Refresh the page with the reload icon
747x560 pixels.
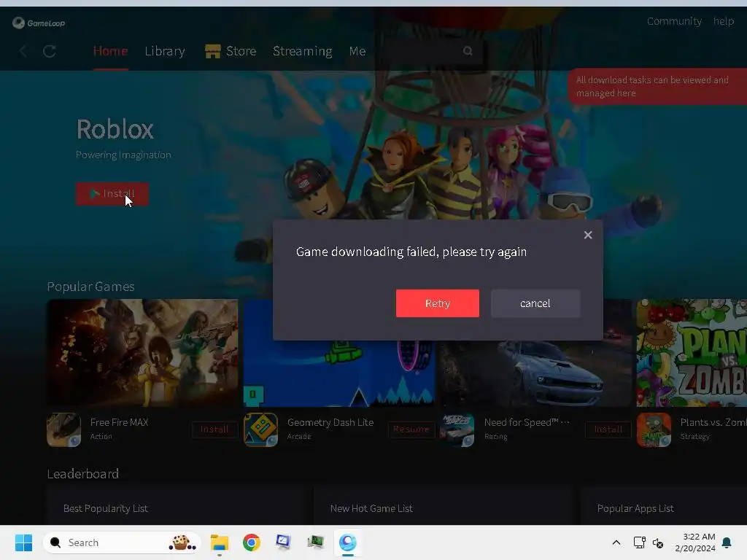50,51
